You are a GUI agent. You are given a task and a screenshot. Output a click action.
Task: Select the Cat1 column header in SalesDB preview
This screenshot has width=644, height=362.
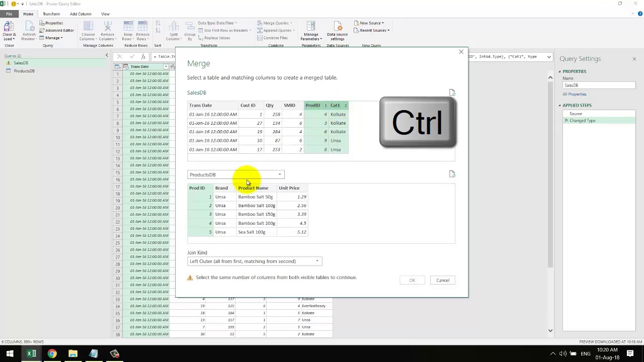click(x=338, y=105)
